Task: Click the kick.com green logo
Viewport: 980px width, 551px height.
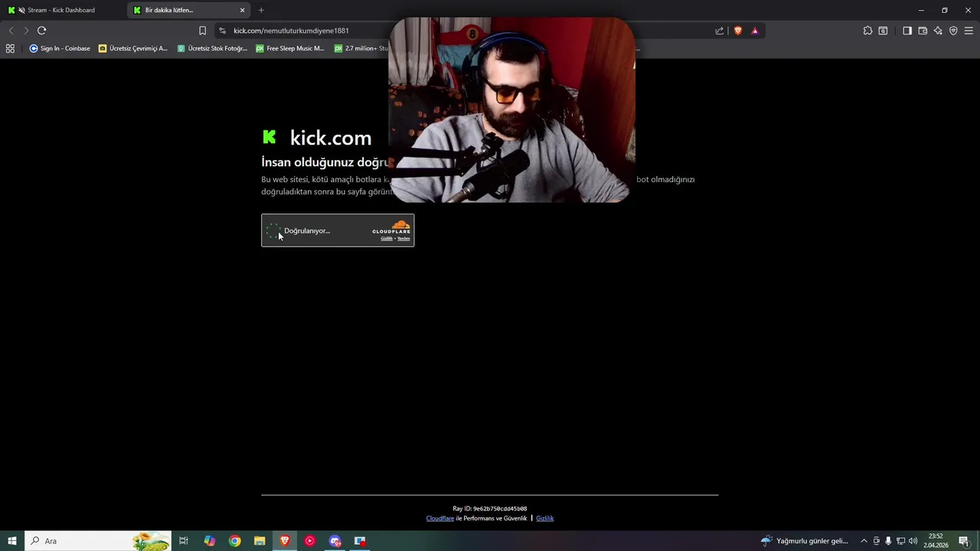Action: [269, 137]
